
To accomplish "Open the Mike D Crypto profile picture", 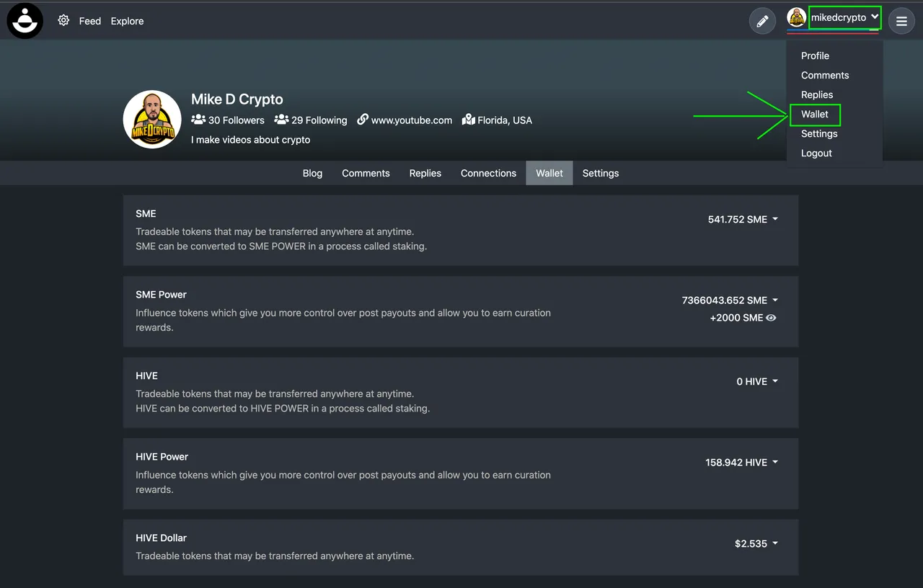I will pos(152,120).
